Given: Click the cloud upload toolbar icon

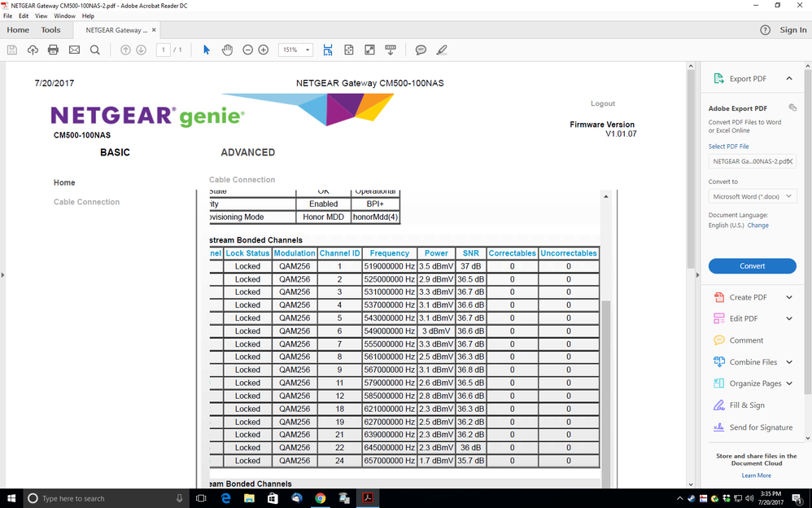Looking at the screenshot, I should click(x=33, y=50).
